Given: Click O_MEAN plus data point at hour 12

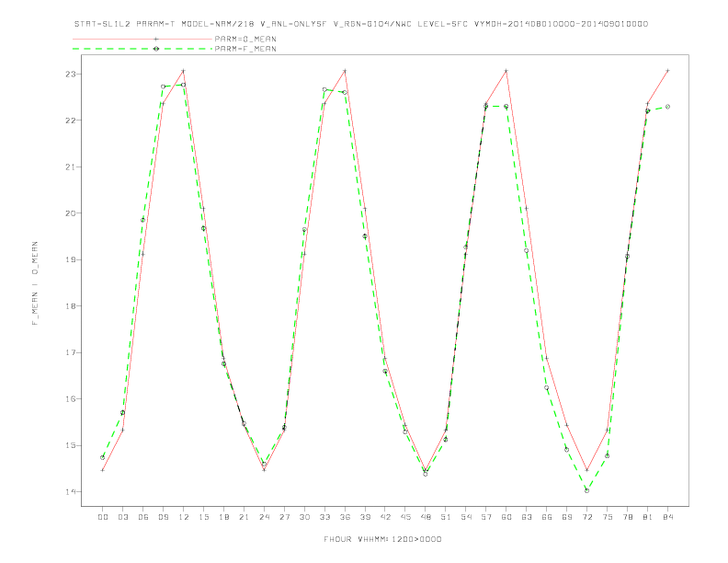Looking at the screenshot, I should 184,71.
